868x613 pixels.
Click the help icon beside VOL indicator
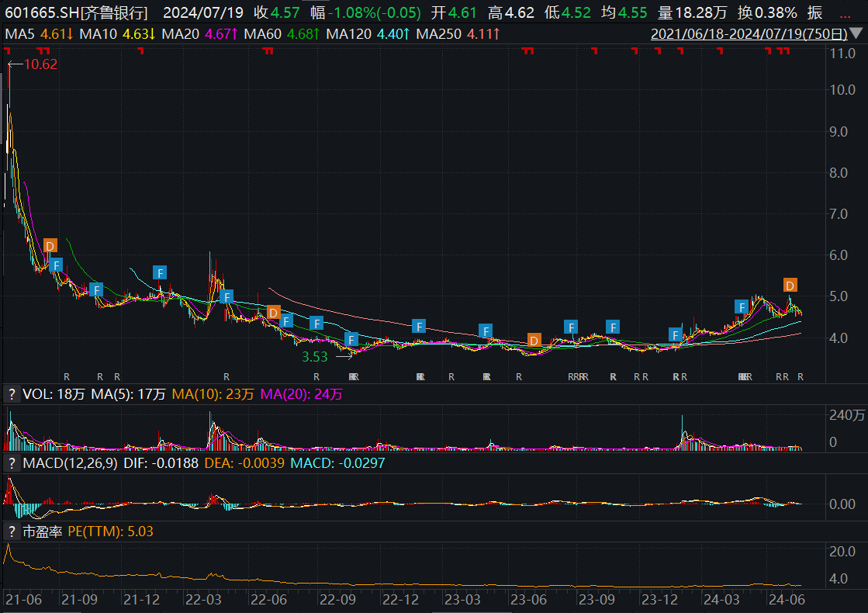click(x=12, y=394)
